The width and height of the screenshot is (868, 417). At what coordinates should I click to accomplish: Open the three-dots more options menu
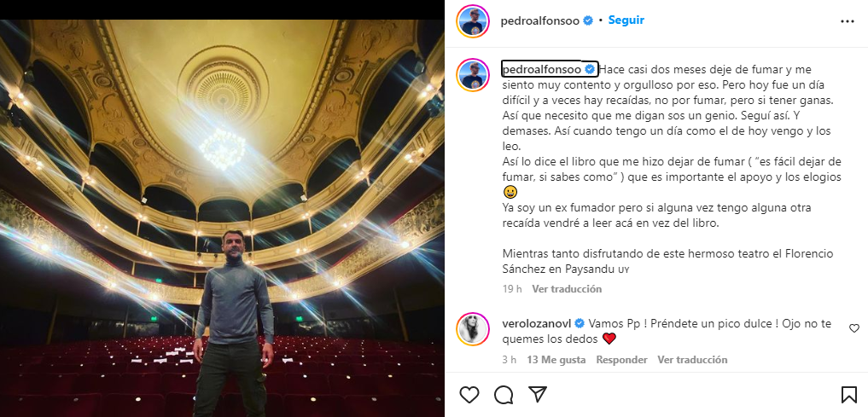click(x=848, y=21)
